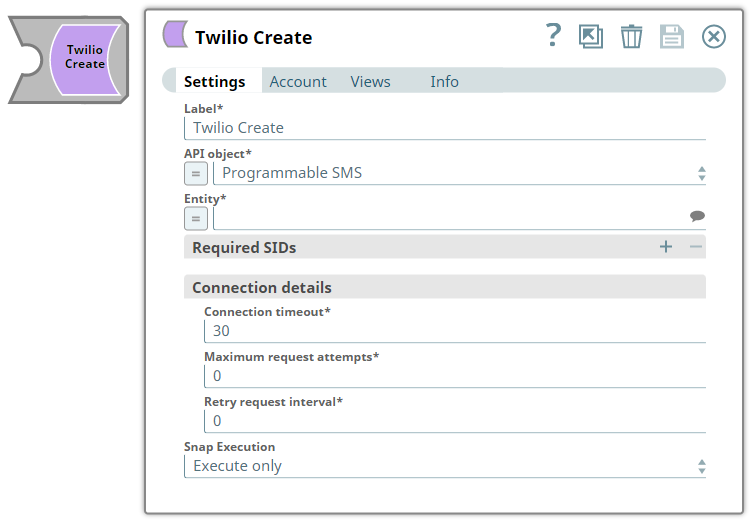Save settings with the floppy disk icon
The width and height of the screenshot is (753, 522).
coord(672,36)
